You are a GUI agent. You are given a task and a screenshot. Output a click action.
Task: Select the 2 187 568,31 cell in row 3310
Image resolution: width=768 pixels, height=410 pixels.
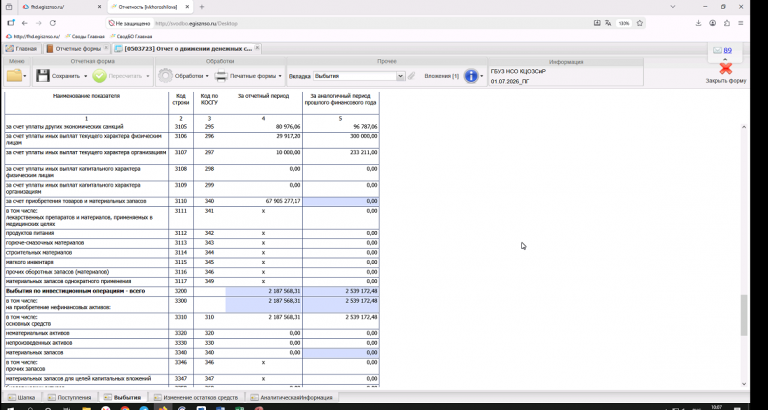(x=264, y=320)
